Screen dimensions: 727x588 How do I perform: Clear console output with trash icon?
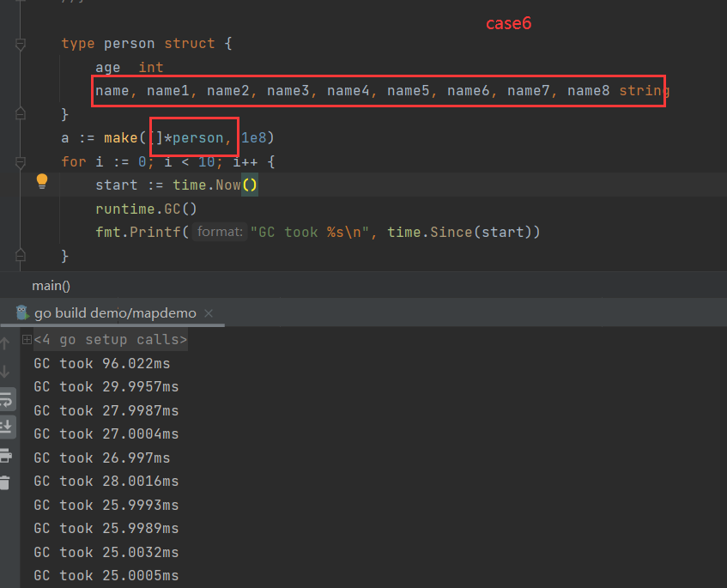6,482
